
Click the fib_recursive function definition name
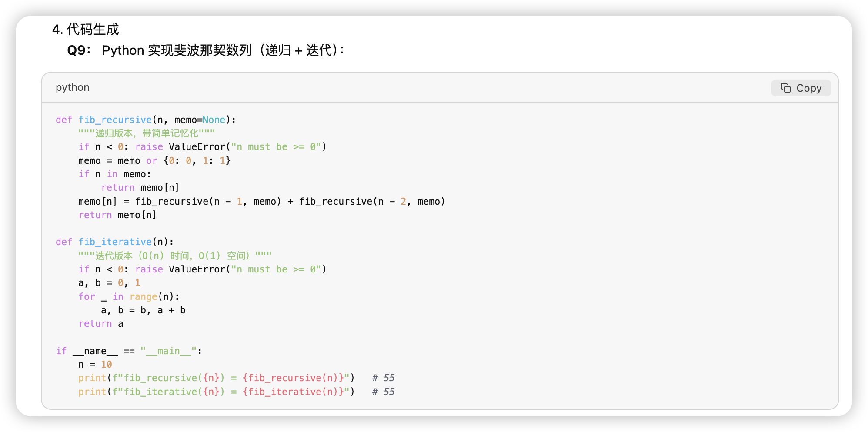115,120
